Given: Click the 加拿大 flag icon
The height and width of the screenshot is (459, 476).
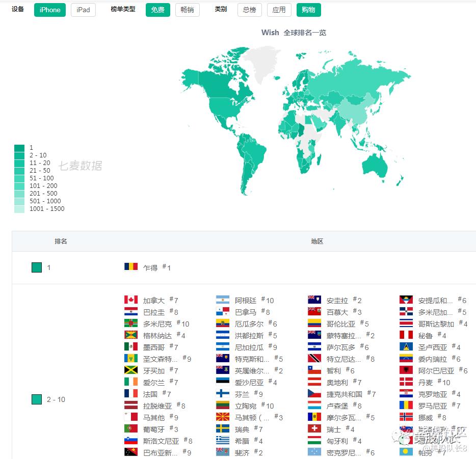Looking at the screenshot, I should 131,300.
